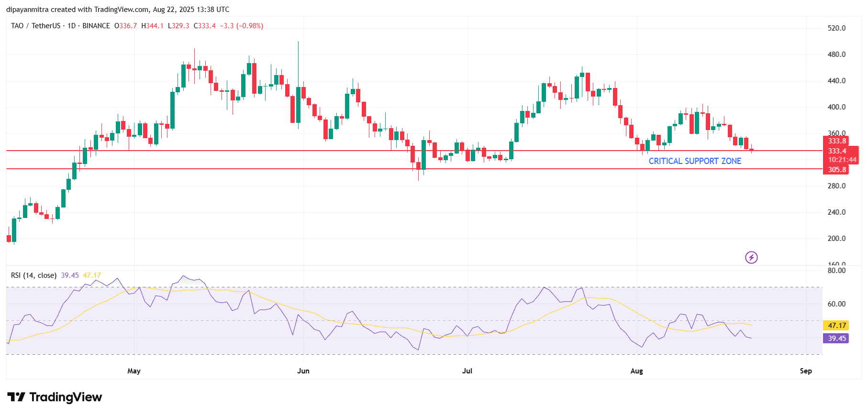Click the red 305.8 price axis tag
This screenshot has width=868, height=415.
tap(836, 170)
